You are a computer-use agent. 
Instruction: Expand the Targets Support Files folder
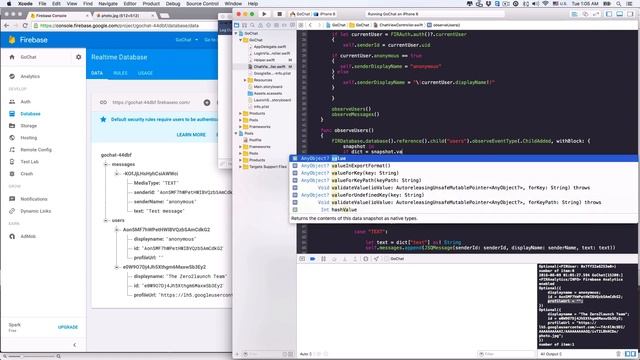240,167
